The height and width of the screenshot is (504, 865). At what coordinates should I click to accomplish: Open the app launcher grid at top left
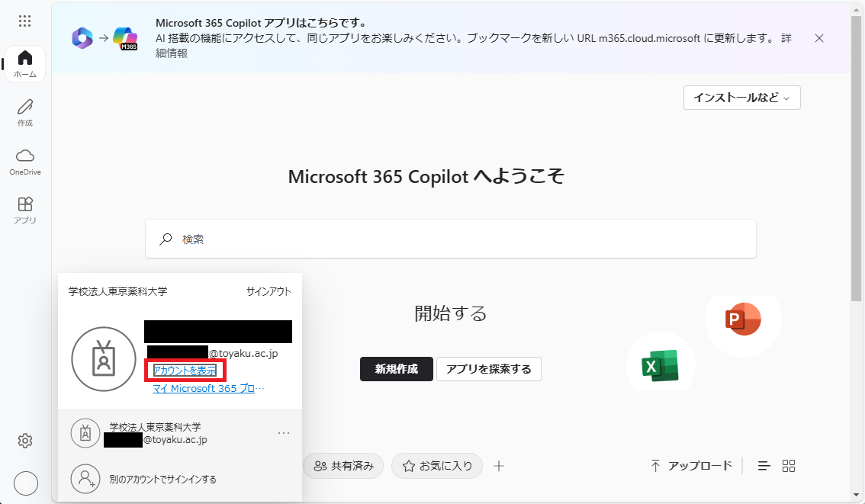tap(25, 21)
